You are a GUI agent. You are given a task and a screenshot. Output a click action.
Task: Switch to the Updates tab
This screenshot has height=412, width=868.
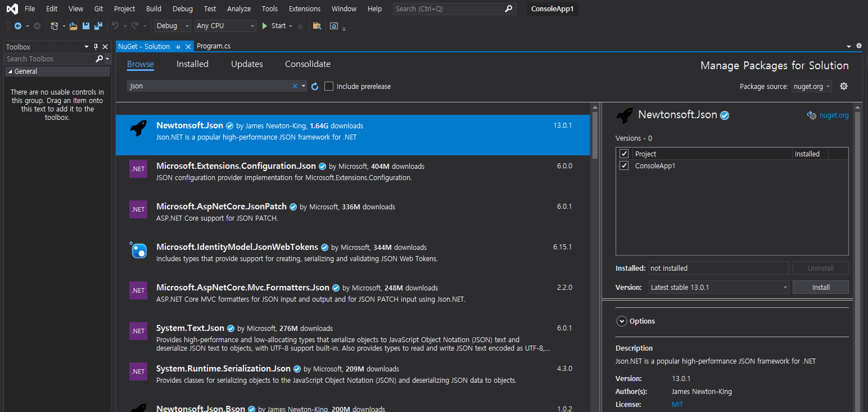(x=247, y=64)
